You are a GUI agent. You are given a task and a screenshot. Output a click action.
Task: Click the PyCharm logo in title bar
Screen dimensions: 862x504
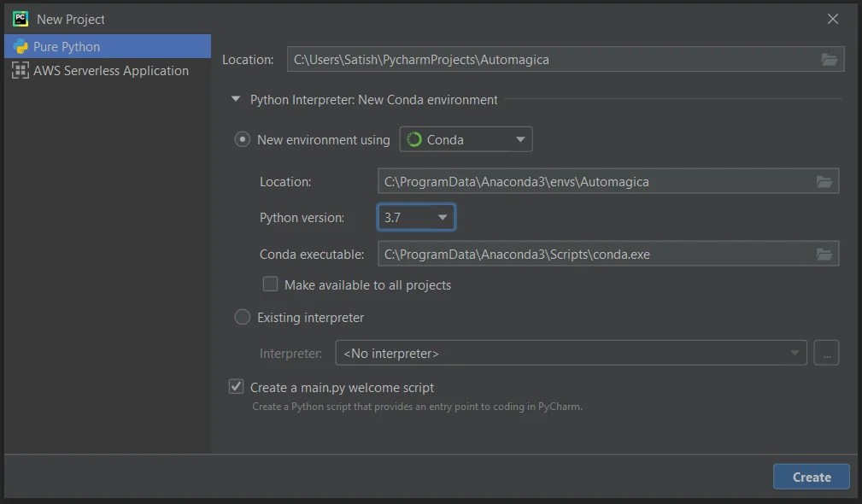[x=21, y=19]
